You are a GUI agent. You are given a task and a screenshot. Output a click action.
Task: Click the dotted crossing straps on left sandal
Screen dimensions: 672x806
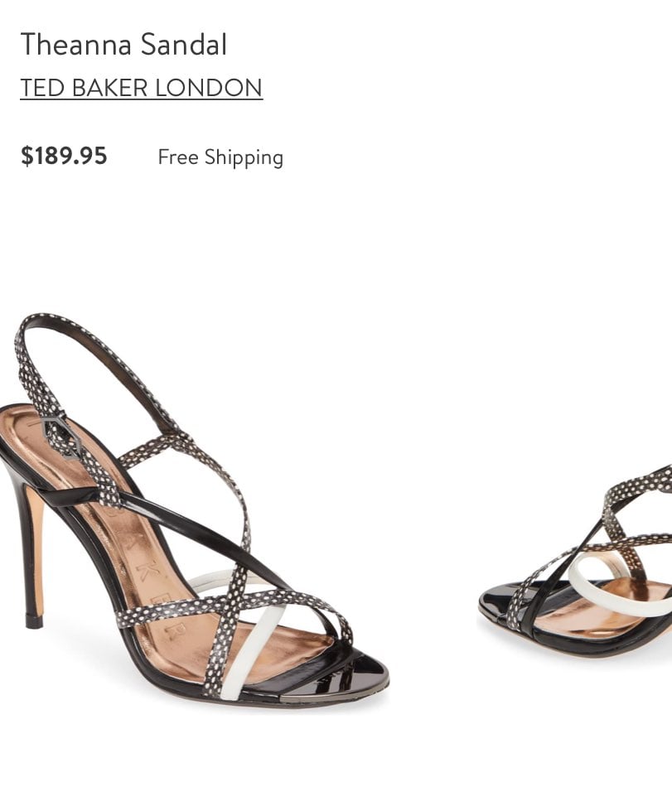(226, 606)
